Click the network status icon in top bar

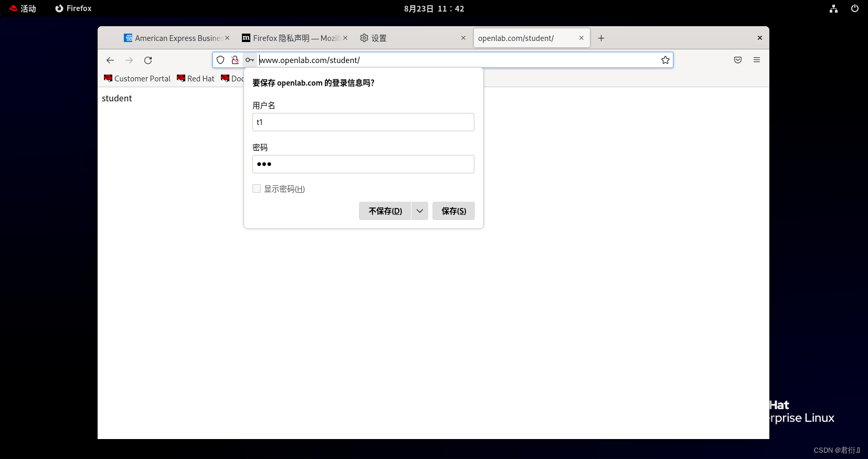833,8
